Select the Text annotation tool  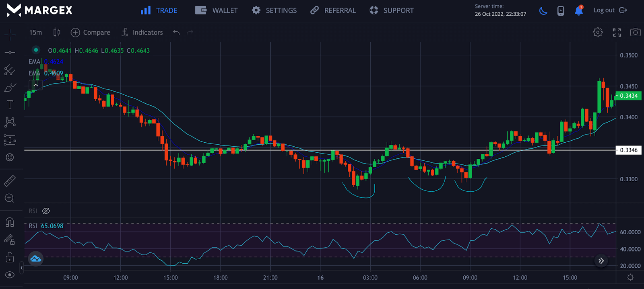(10, 105)
